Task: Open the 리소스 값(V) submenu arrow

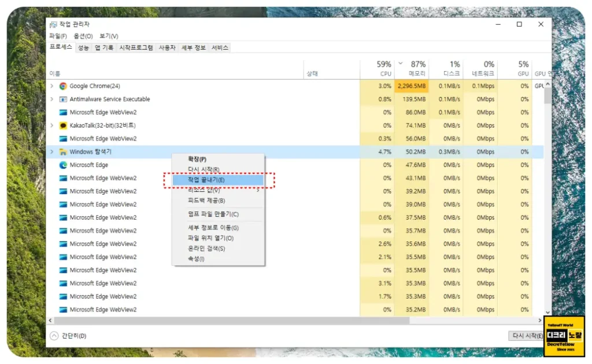Action: [258, 190]
